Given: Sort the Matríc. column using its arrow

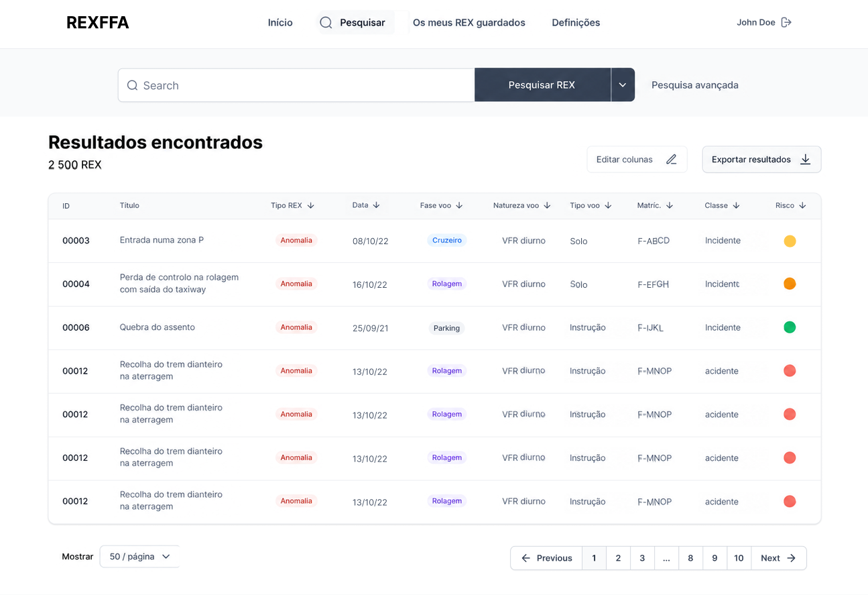Looking at the screenshot, I should [x=670, y=206].
